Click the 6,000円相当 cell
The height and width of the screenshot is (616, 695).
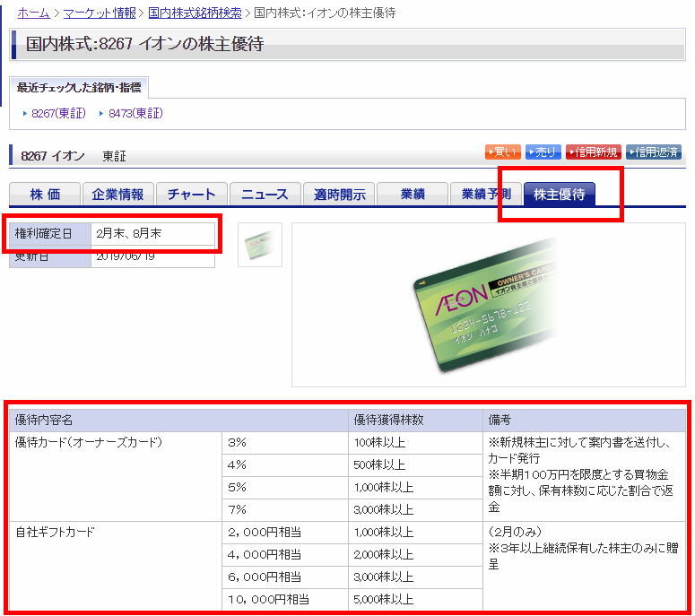[x=285, y=577]
